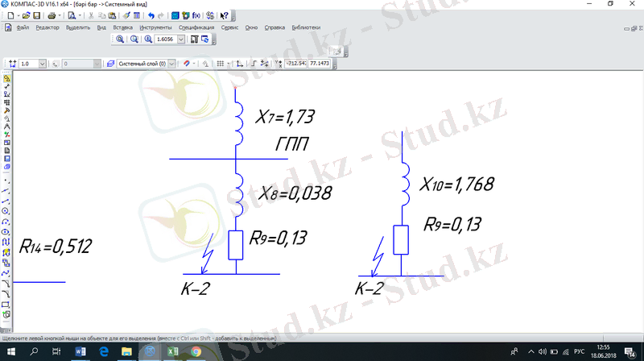
Task: Select the Point tool
Action: click(x=6, y=180)
